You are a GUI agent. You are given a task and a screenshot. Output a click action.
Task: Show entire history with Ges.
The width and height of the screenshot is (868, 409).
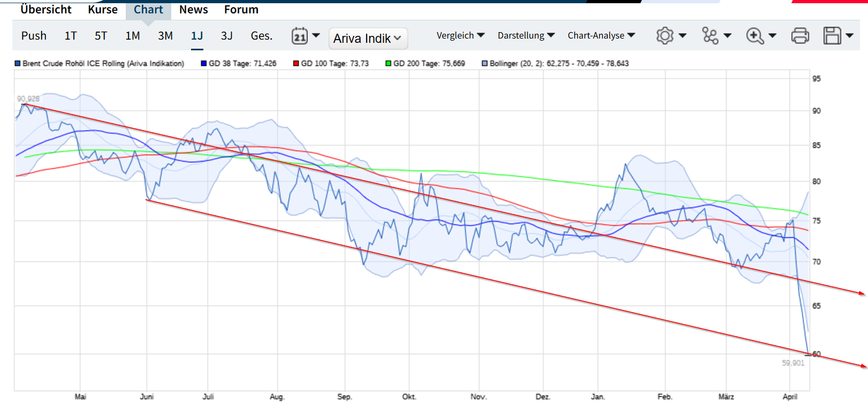[262, 36]
